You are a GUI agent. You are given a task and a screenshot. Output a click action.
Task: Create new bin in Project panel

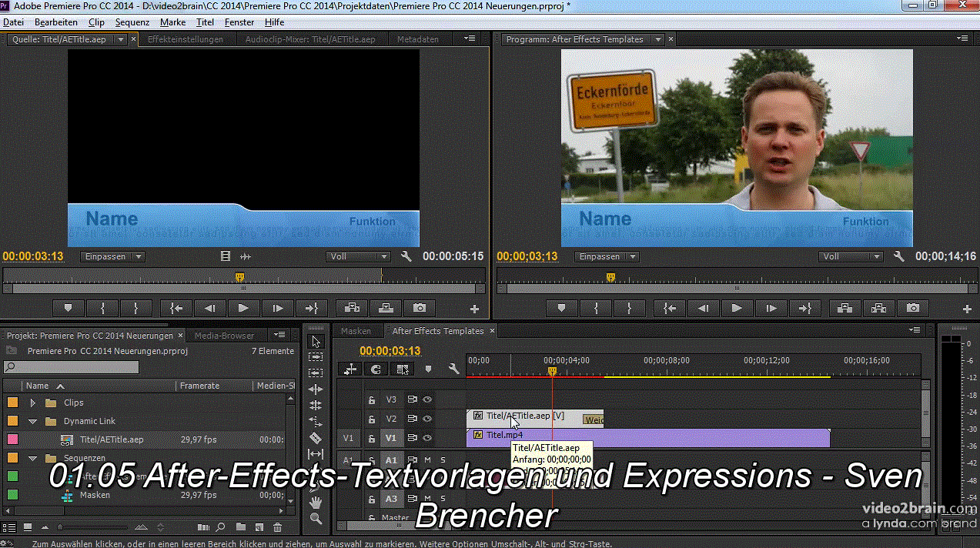(x=241, y=527)
